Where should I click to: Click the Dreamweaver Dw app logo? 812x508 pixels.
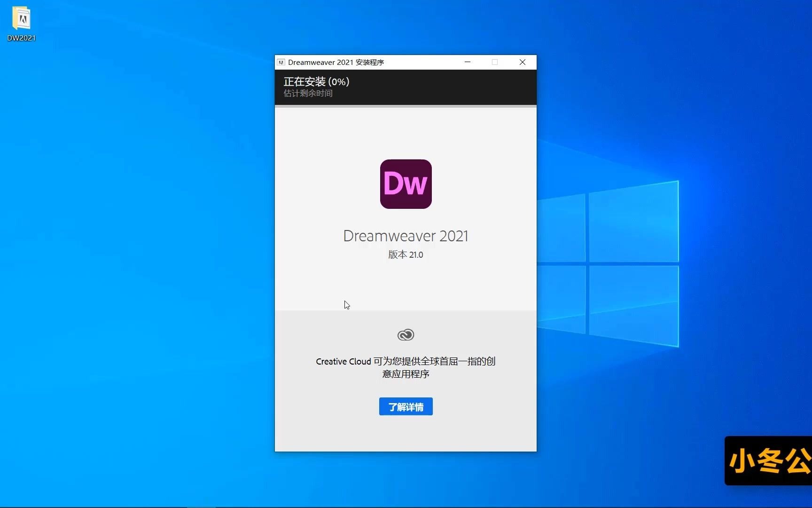406,184
